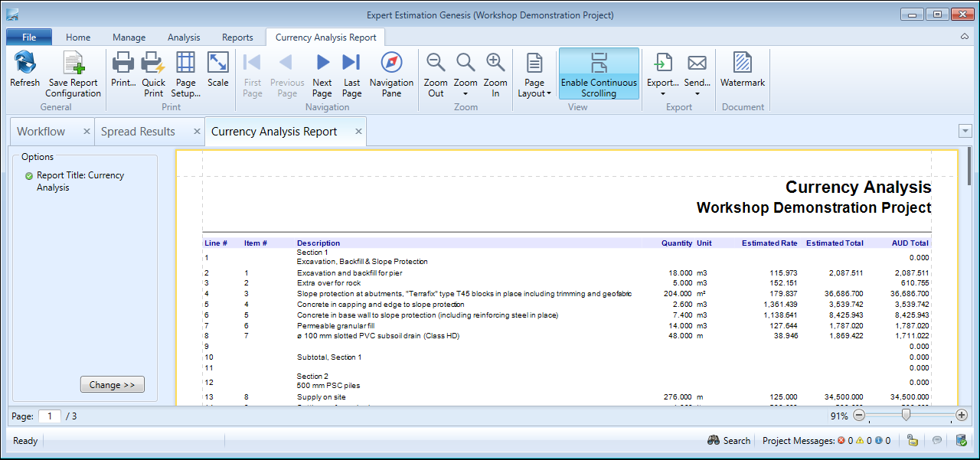
Task: Go to Next Page of report
Action: point(322,64)
